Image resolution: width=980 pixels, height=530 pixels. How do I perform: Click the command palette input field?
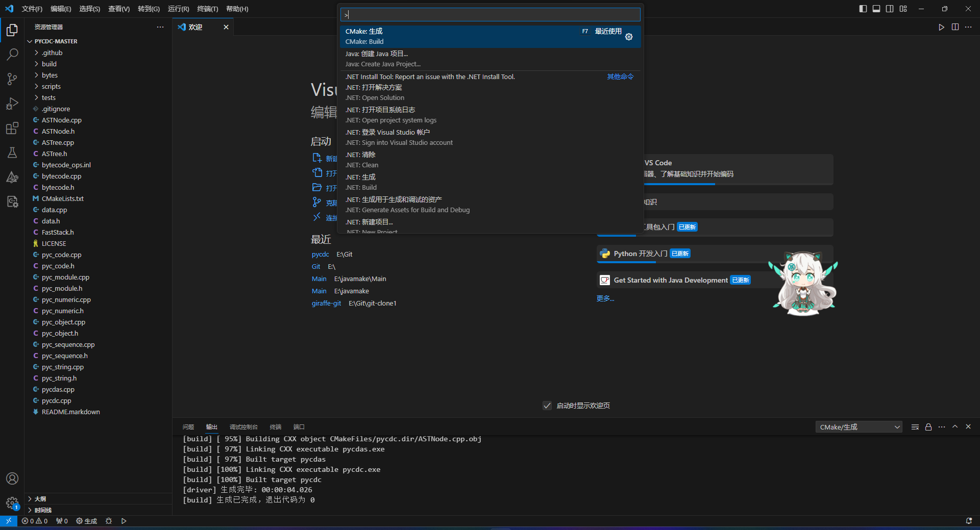(490, 15)
